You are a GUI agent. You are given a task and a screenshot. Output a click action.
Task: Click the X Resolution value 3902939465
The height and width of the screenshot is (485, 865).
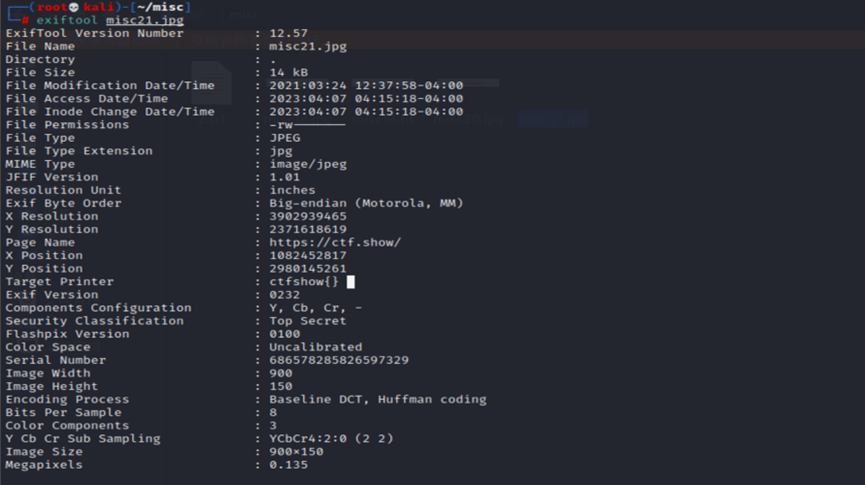tap(308, 216)
